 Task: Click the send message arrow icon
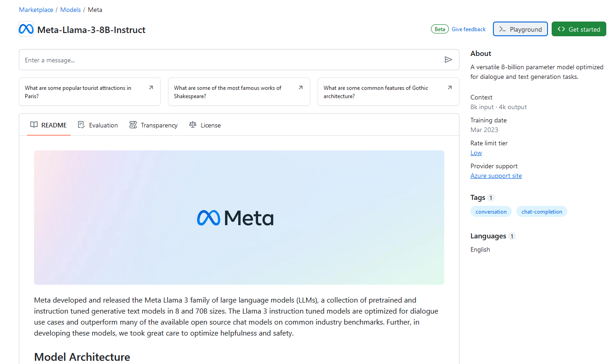point(448,60)
